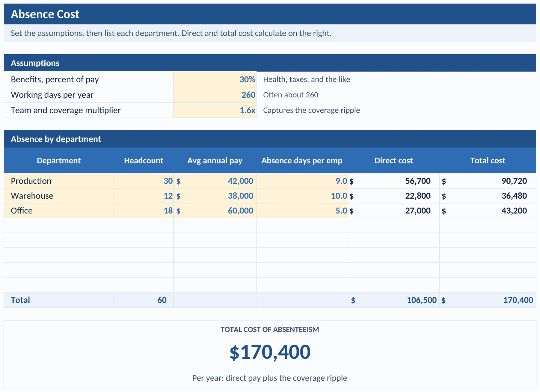540x392 pixels.
Task: Select Warehouse absence days 10.0
Action: pyautogui.click(x=302, y=196)
